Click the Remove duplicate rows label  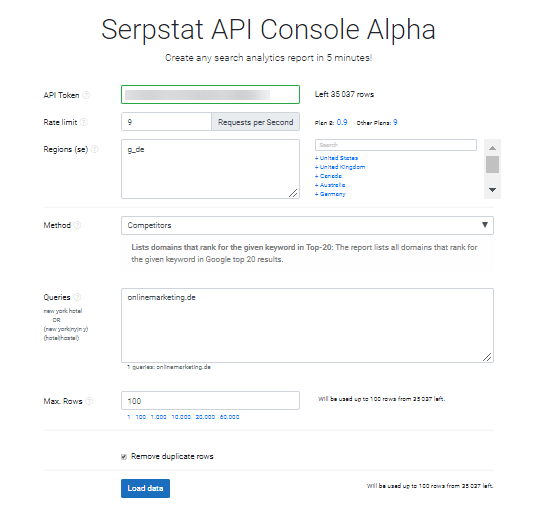(x=172, y=456)
